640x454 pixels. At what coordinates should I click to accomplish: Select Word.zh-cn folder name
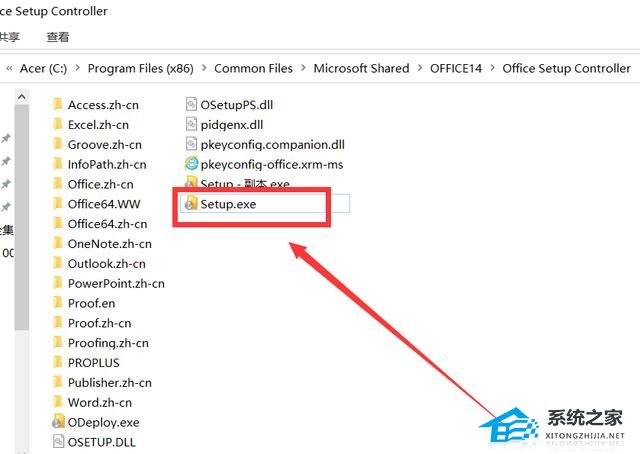click(x=100, y=403)
